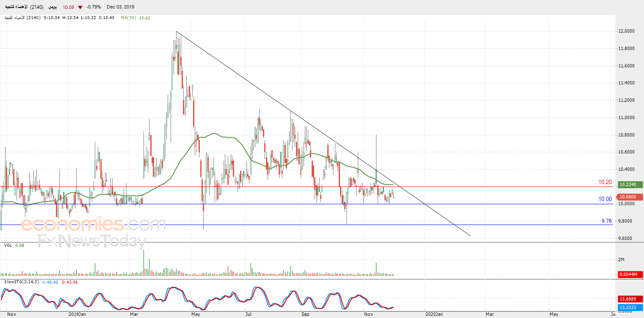Click the MA(50) indicator label
The height and width of the screenshot is (318, 644).
point(128,18)
